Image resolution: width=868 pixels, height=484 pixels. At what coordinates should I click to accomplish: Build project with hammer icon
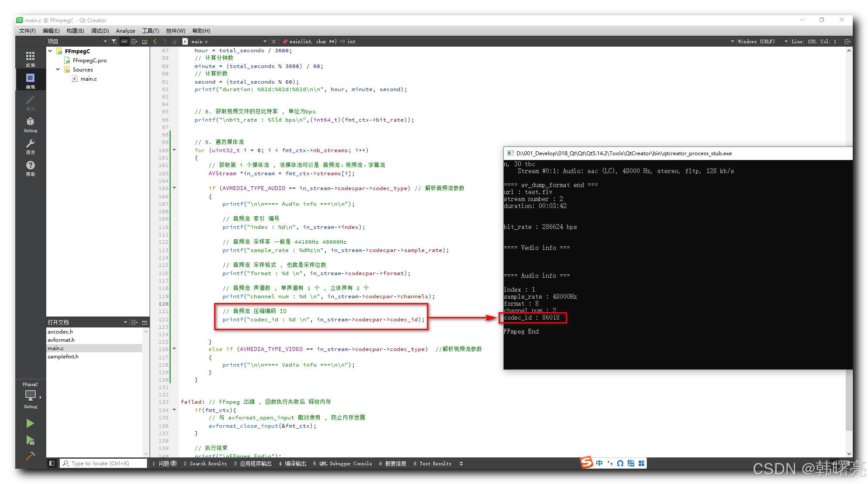(30, 456)
